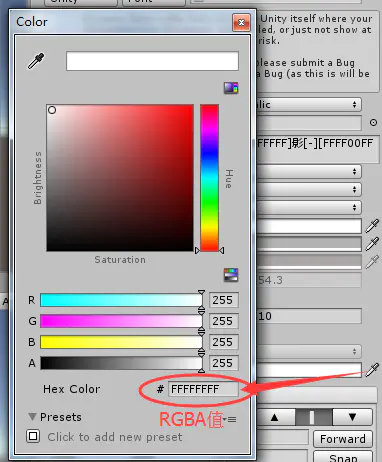The height and width of the screenshot is (462, 382).
Task: Click the R channel slider
Action: click(121, 300)
